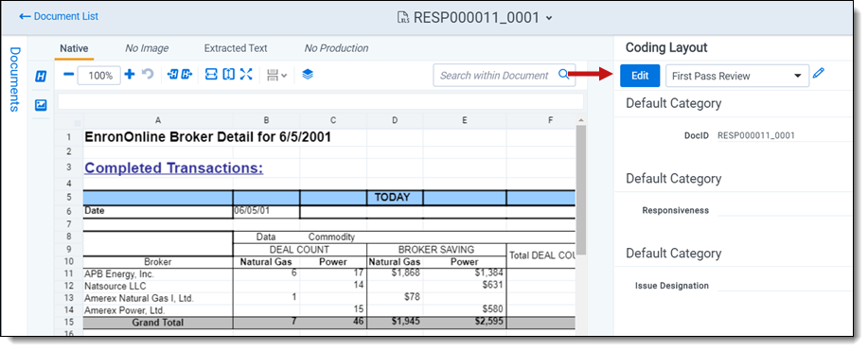Viewport: 868px width, 351px height.
Task: Click the layers stack icon
Action: pyautogui.click(x=308, y=74)
